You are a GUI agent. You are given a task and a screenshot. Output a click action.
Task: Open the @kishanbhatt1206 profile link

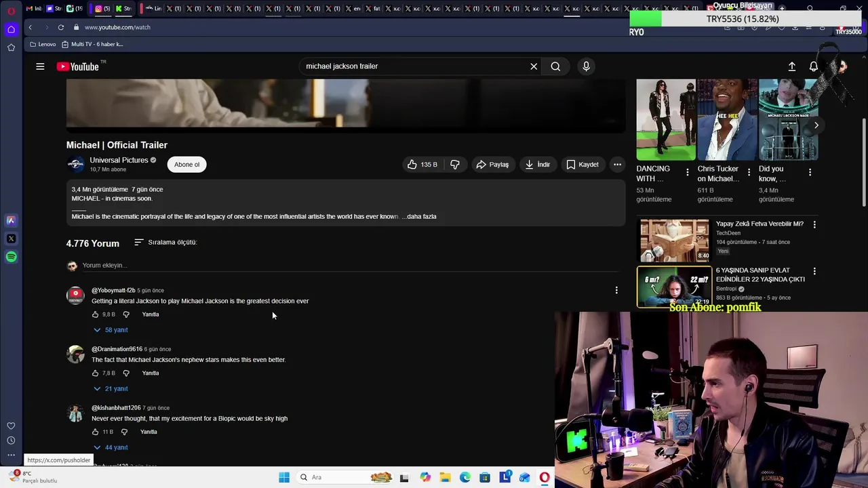click(x=116, y=408)
